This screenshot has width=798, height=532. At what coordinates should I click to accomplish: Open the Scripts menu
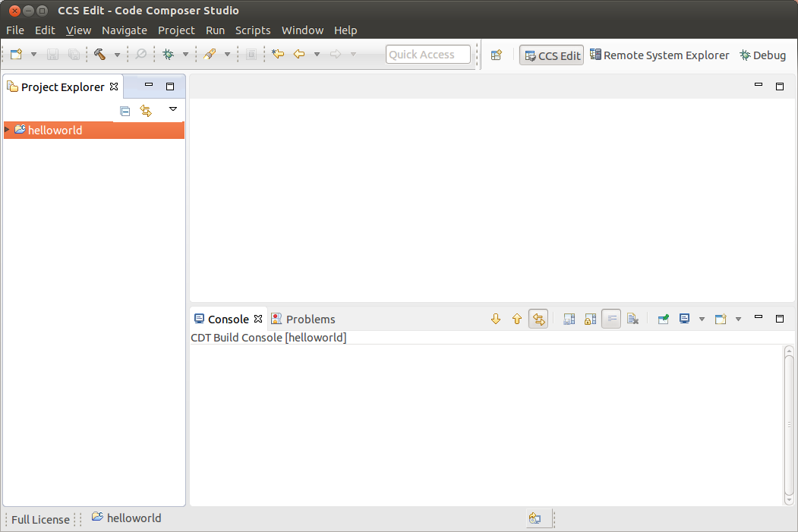click(253, 30)
